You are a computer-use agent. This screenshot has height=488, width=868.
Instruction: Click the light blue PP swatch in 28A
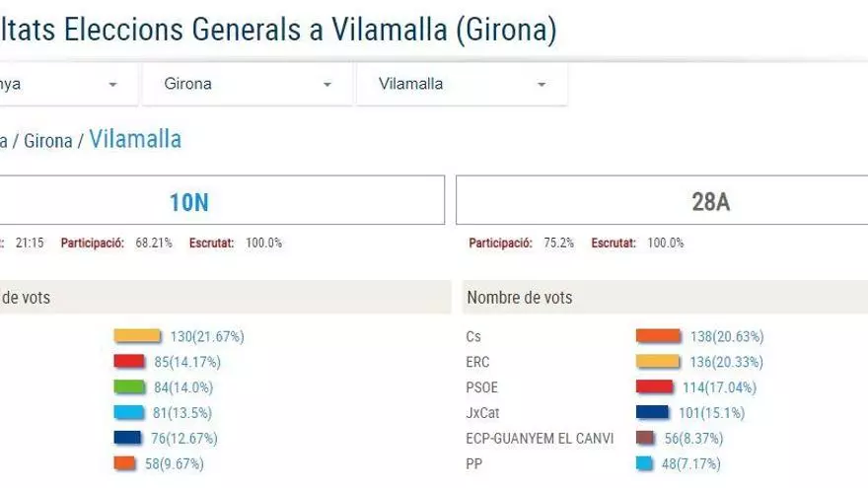pyautogui.click(x=643, y=463)
